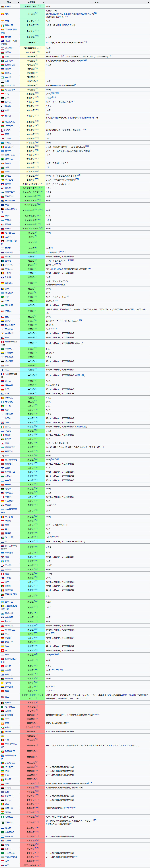Open the 巴布亚新几内亚 country link

[x=9, y=210]
